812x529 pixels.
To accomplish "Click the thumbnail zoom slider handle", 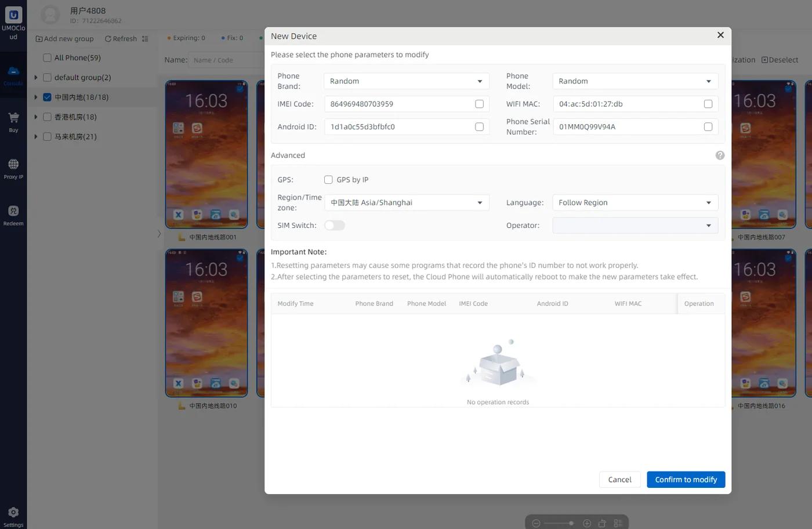I will click(571, 523).
